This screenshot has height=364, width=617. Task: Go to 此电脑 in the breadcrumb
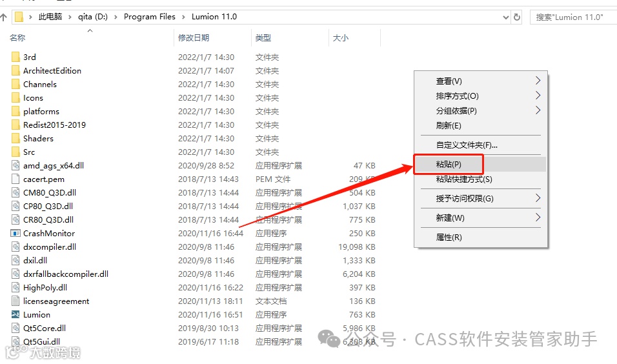[x=50, y=17]
